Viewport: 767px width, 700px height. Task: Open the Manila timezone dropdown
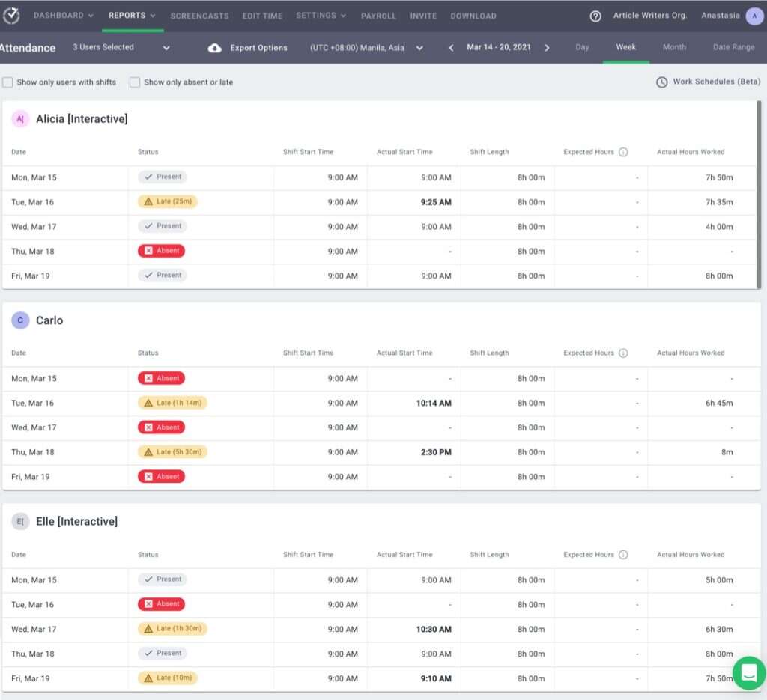pyautogui.click(x=366, y=48)
